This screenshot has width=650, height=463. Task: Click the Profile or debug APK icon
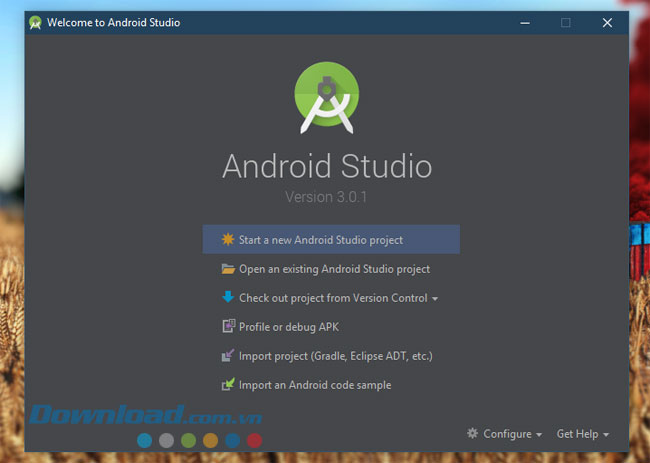pyautogui.click(x=228, y=326)
